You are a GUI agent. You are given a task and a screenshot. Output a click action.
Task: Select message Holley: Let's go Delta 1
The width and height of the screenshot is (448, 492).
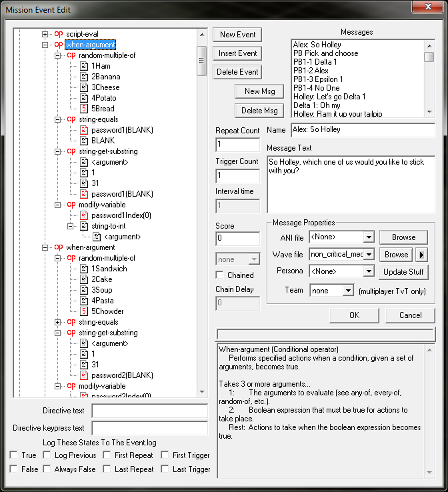pos(329,97)
